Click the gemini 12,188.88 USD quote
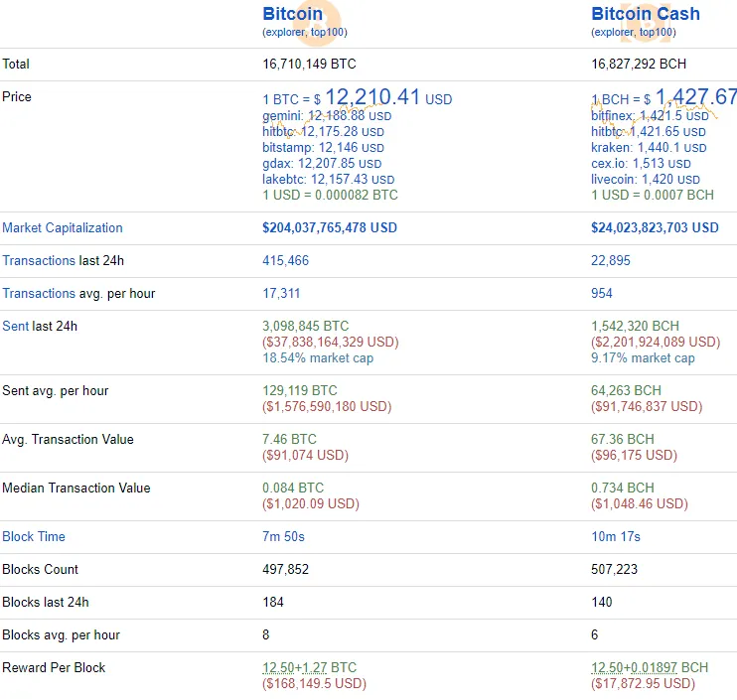The image size is (737, 700). tap(327, 116)
